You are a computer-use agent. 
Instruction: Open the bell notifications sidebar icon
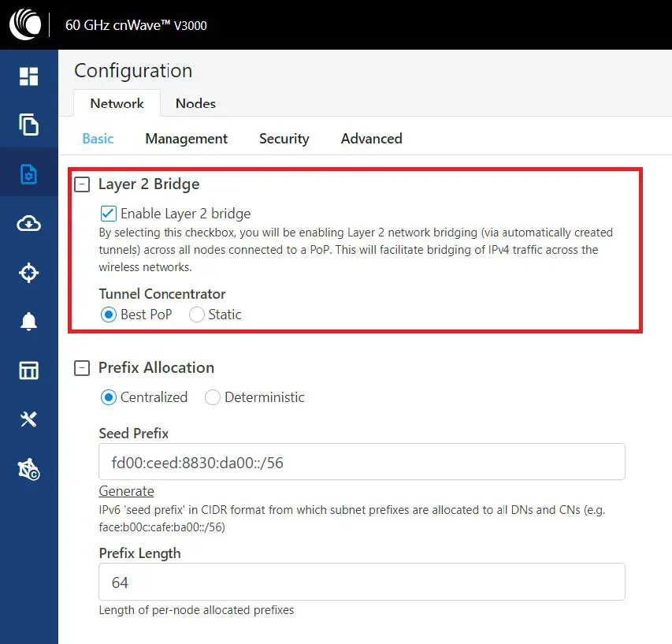coord(29,322)
